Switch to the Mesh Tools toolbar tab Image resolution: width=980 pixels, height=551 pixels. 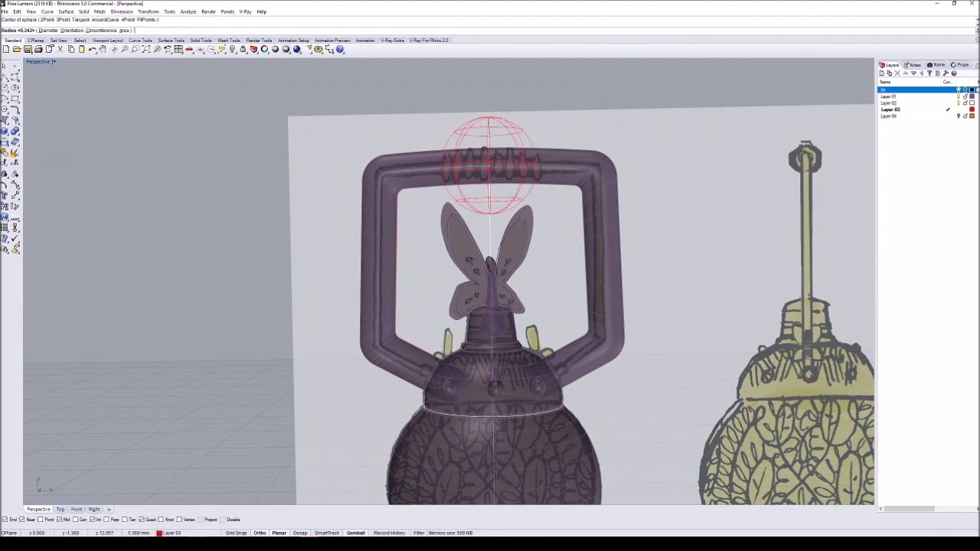click(229, 40)
